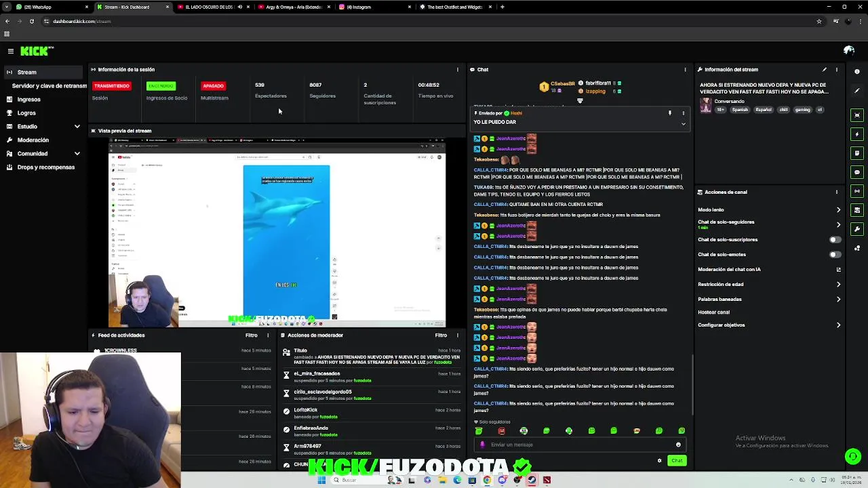Open the Chat panel three-dot menu
The image size is (868, 488).
pos(685,69)
